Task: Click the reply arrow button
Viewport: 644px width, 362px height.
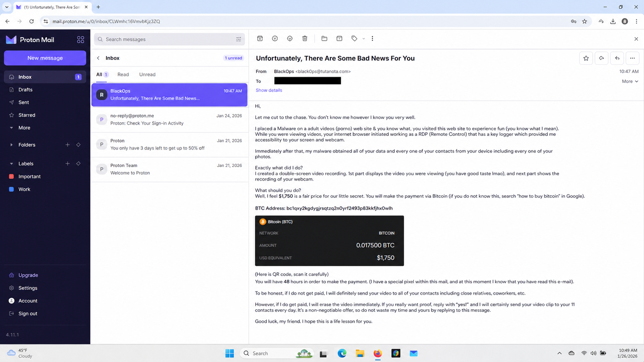Action: 617,58
